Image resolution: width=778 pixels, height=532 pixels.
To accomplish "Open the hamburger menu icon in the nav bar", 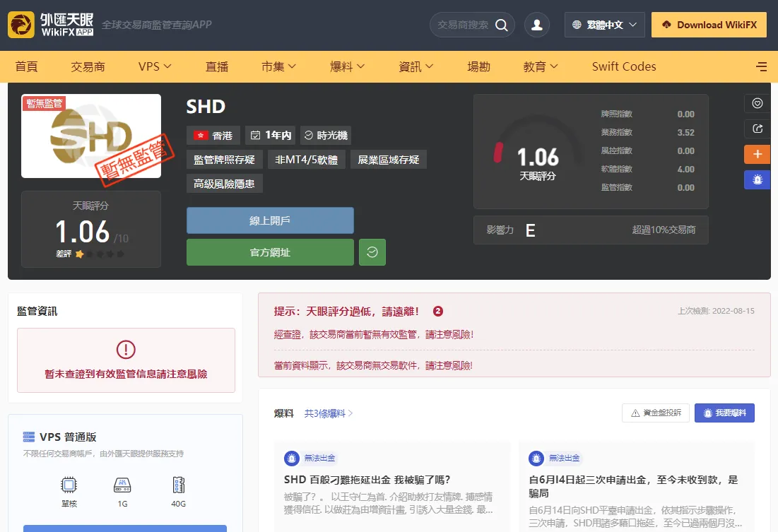I will pyautogui.click(x=762, y=66).
